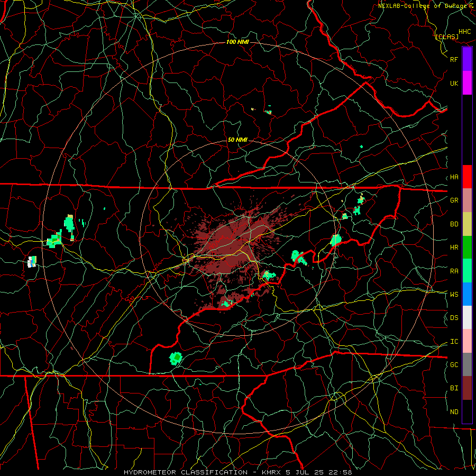Click the RF legend label text

click(x=454, y=59)
